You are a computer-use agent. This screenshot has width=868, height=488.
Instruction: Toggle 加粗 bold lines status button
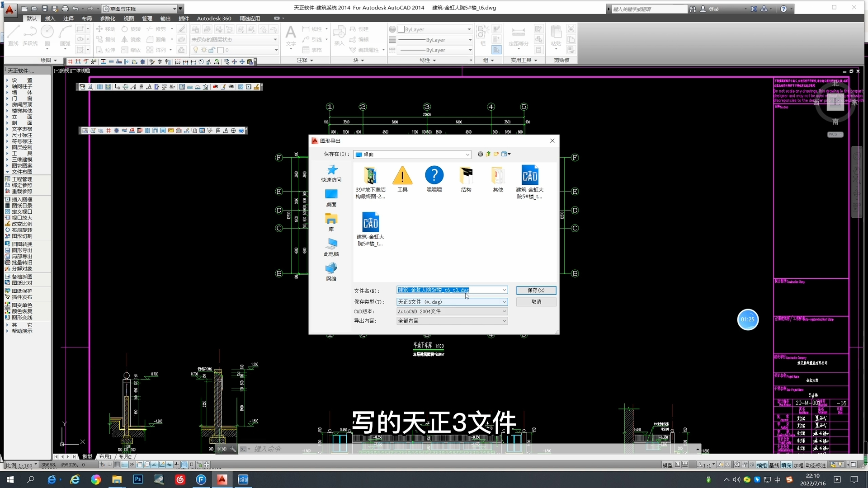point(798,465)
